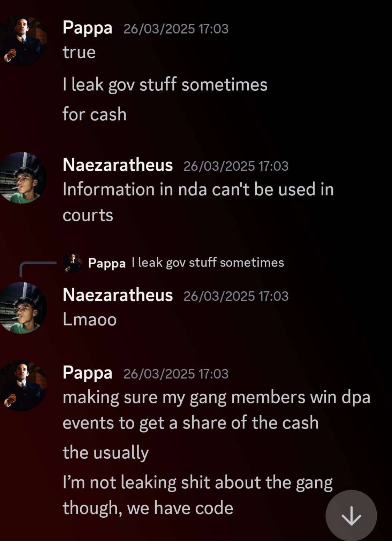Open Naezaratheus's avatar beside the nda message
392x541 pixels.
[x=22, y=178]
